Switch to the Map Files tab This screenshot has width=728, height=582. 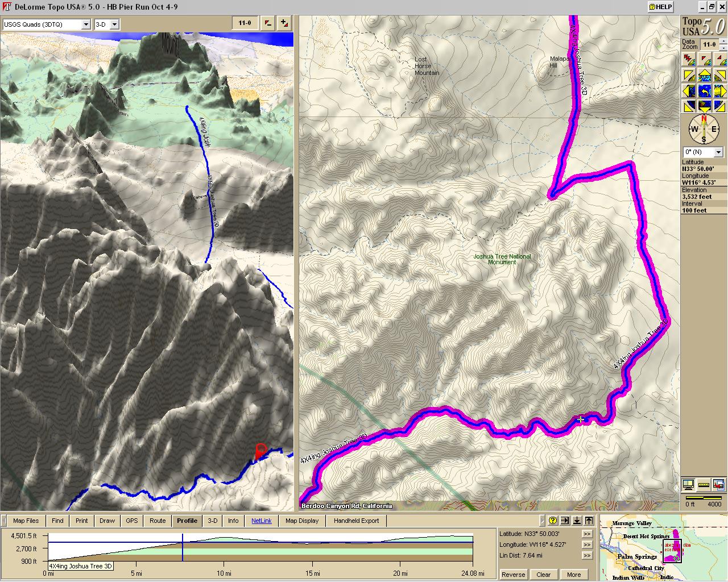point(26,521)
